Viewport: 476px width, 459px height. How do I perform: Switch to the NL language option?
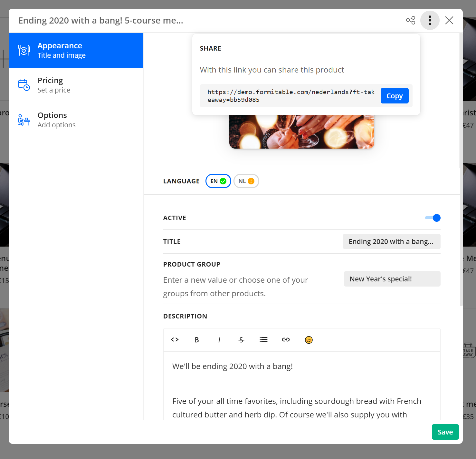click(x=246, y=181)
